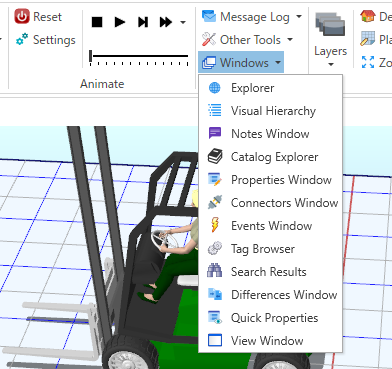Open Catalog Explorer books icon
The width and height of the screenshot is (392, 369).
click(x=215, y=156)
